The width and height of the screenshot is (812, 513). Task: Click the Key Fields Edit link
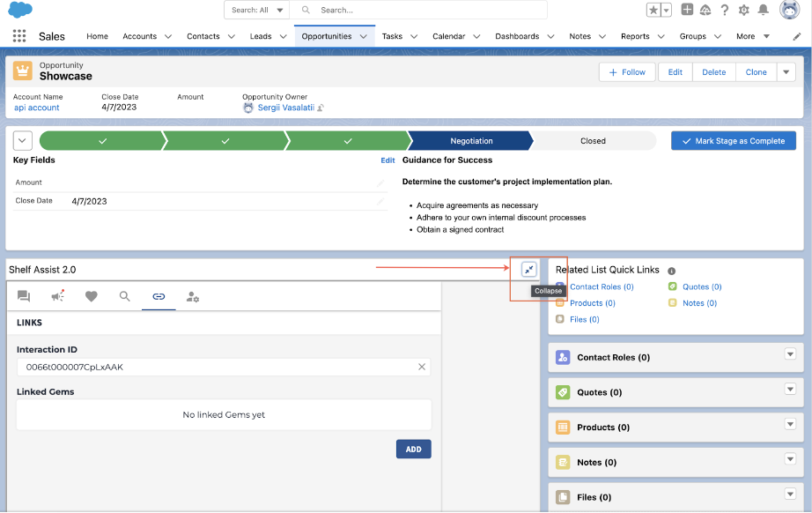click(x=388, y=160)
